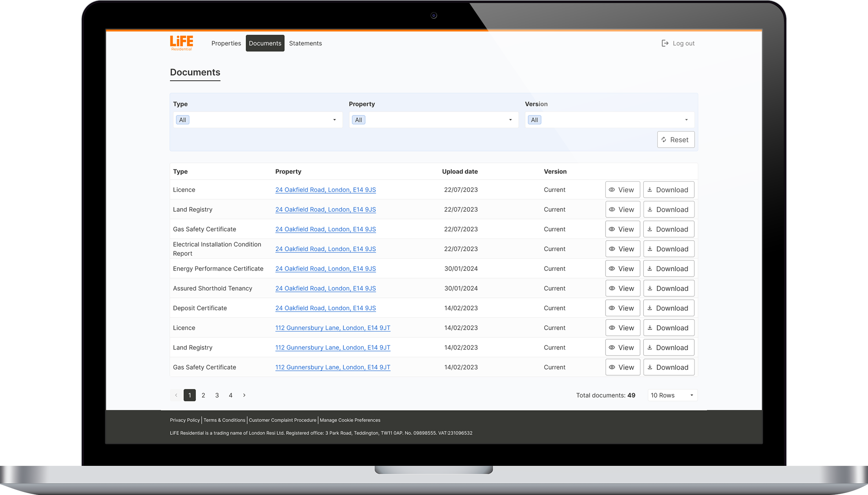View the Energy Performance Certificate
868x495 pixels.
click(622, 269)
